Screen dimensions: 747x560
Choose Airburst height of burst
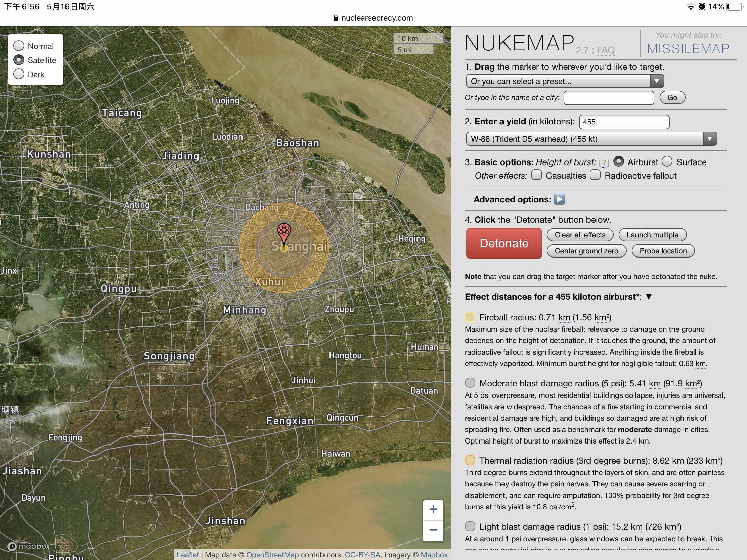tap(618, 161)
